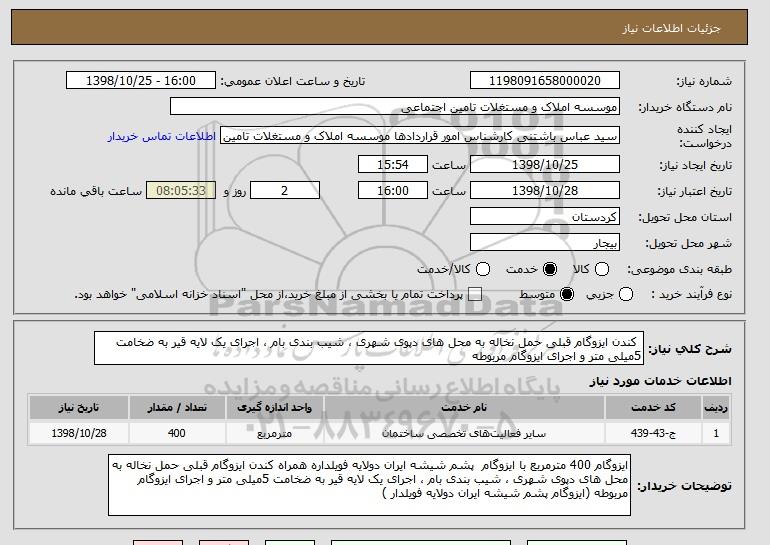This screenshot has height=545, width=770.
Task: Select the خدمت radio button
Action: [x=550, y=269]
